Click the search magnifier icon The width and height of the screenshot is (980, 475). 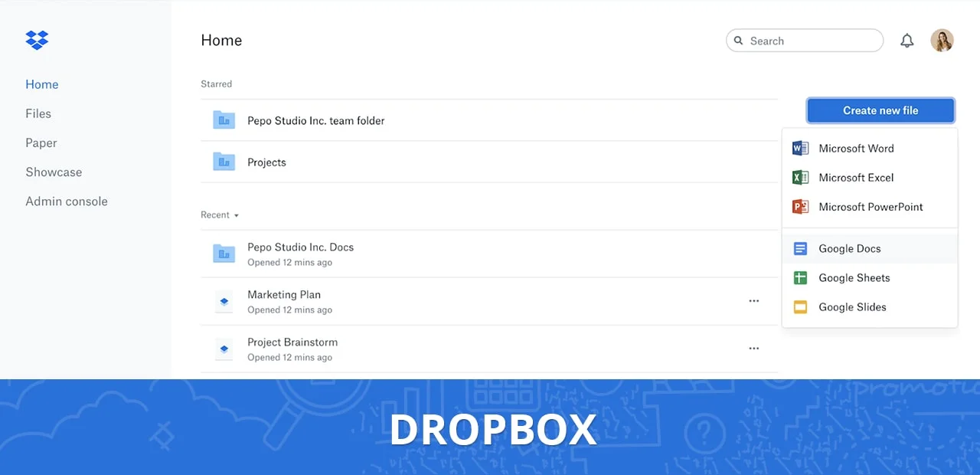coord(738,41)
